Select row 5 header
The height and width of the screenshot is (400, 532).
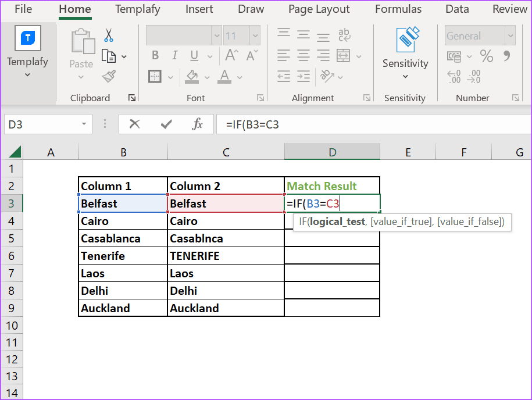coord(12,238)
